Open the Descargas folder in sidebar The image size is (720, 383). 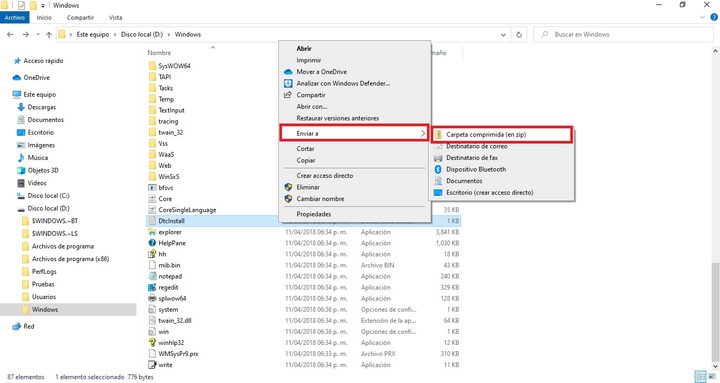coord(41,107)
